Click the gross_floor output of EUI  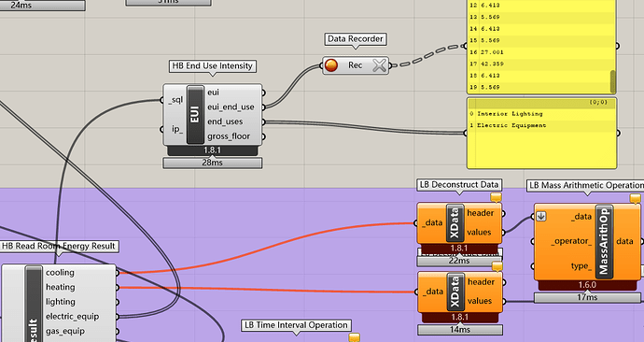229,136
